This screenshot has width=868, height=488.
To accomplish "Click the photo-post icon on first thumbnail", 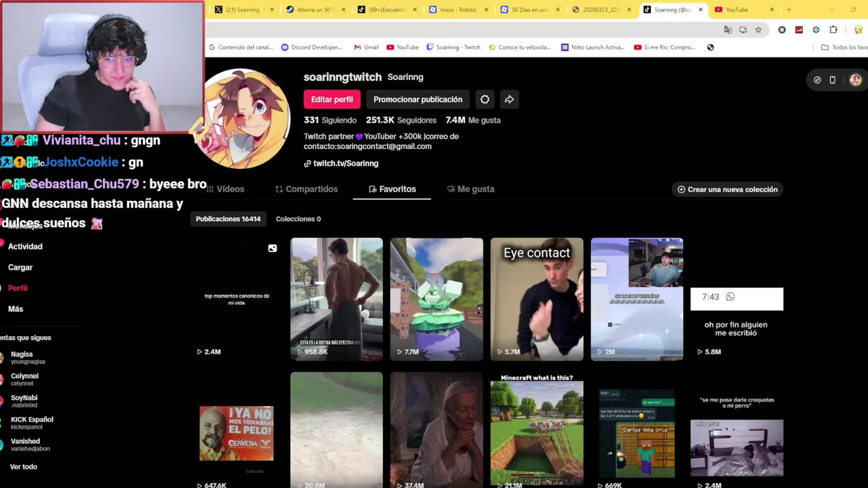I will (272, 249).
